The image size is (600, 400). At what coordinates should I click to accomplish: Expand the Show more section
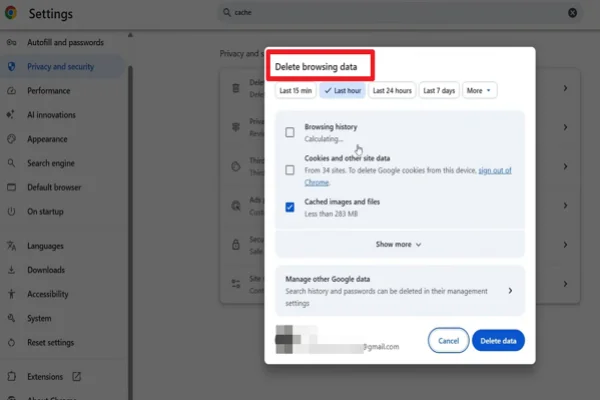point(399,244)
